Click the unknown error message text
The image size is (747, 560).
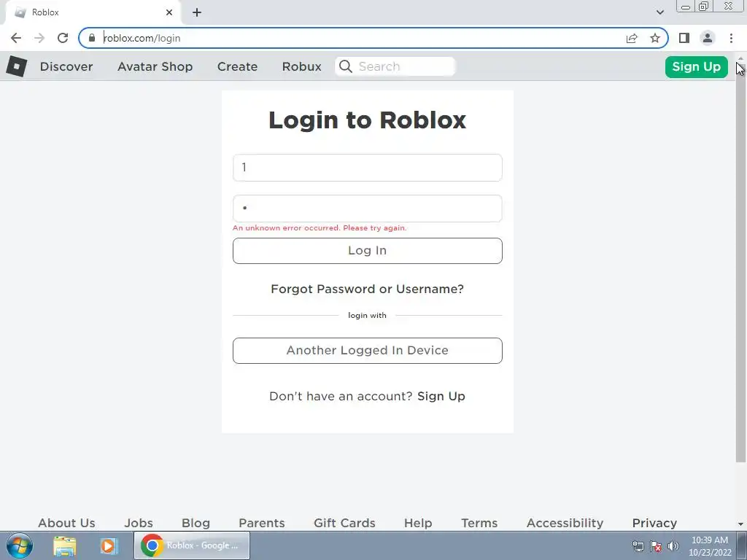(x=320, y=228)
